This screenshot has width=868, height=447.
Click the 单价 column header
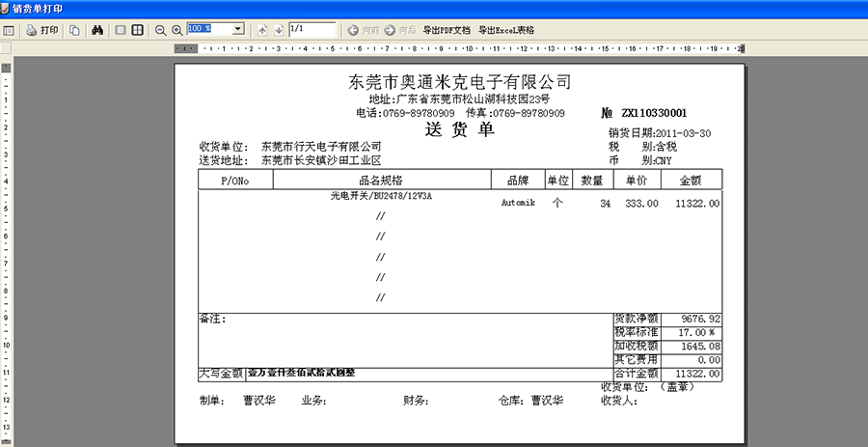(x=637, y=181)
